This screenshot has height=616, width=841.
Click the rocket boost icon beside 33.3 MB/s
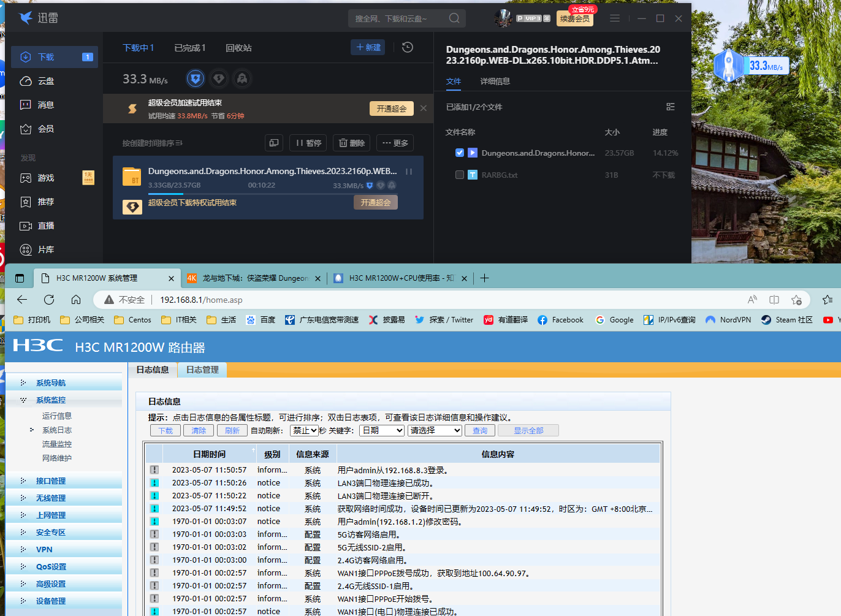coord(242,78)
